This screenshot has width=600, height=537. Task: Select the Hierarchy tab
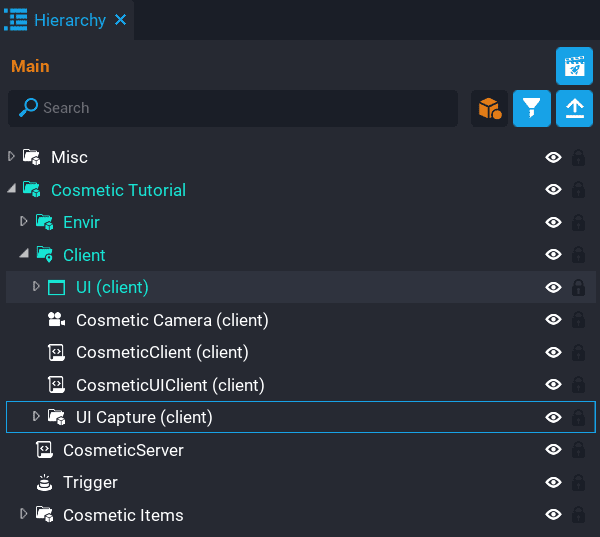pos(69,20)
